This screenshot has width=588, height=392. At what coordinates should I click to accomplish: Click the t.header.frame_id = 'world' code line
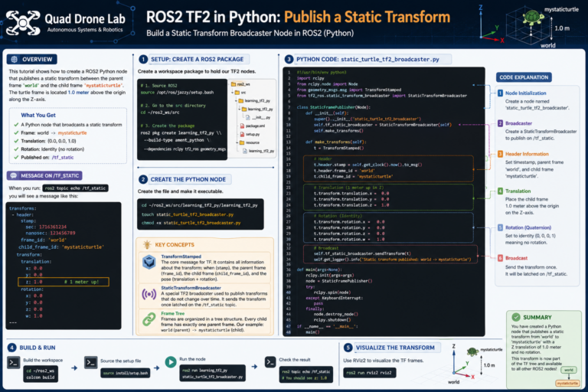[344, 171]
